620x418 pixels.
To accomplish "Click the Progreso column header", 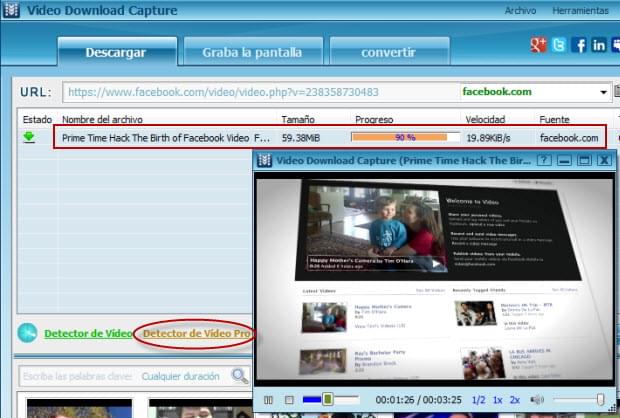I will pyautogui.click(x=374, y=119).
